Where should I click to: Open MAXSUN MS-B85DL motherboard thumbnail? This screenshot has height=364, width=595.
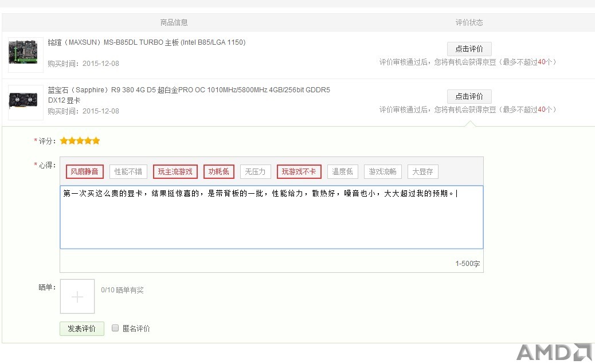point(26,54)
